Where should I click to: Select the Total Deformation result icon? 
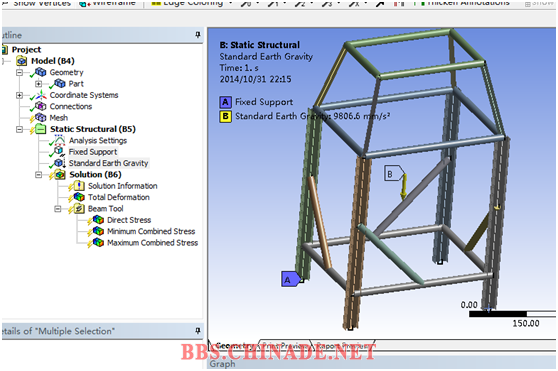coord(79,197)
